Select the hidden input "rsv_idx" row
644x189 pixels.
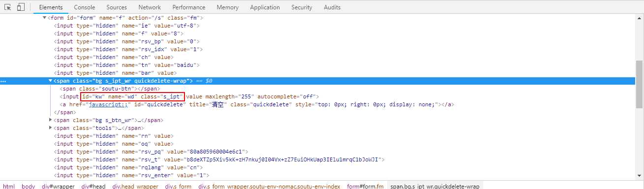coord(128,49)
